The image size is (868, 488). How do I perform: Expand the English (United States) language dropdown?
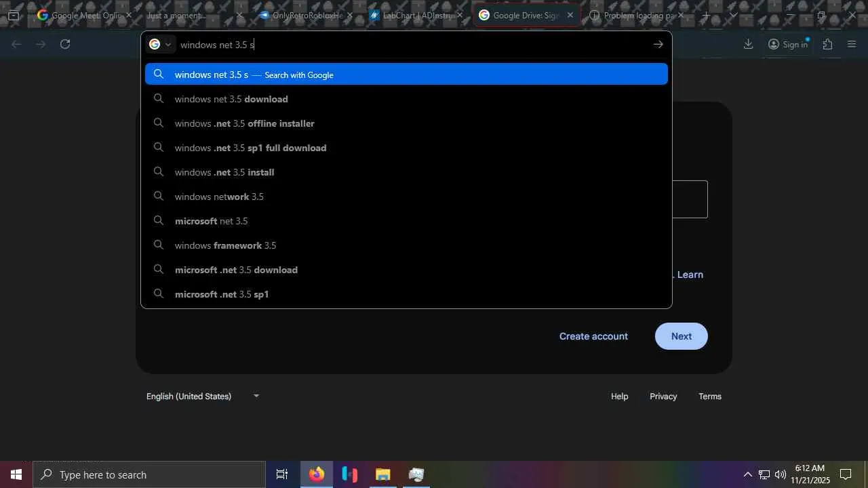click(x=203, y=396)
